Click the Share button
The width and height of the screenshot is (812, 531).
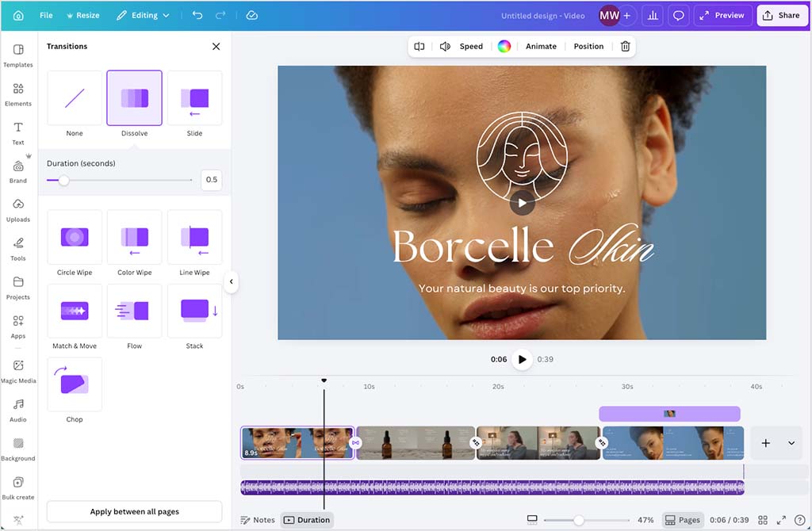[x=781, y=16]
